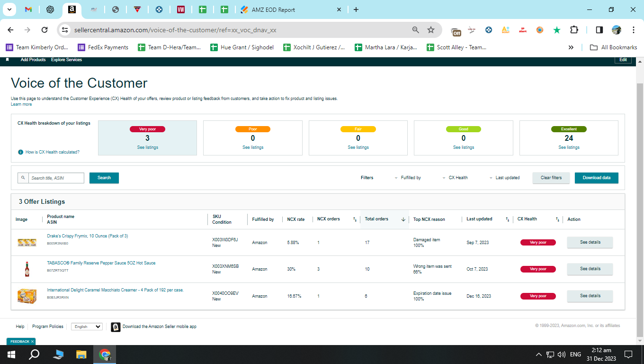
Task: Sort by the Last updated column arrows
Action: click(508, 219)
